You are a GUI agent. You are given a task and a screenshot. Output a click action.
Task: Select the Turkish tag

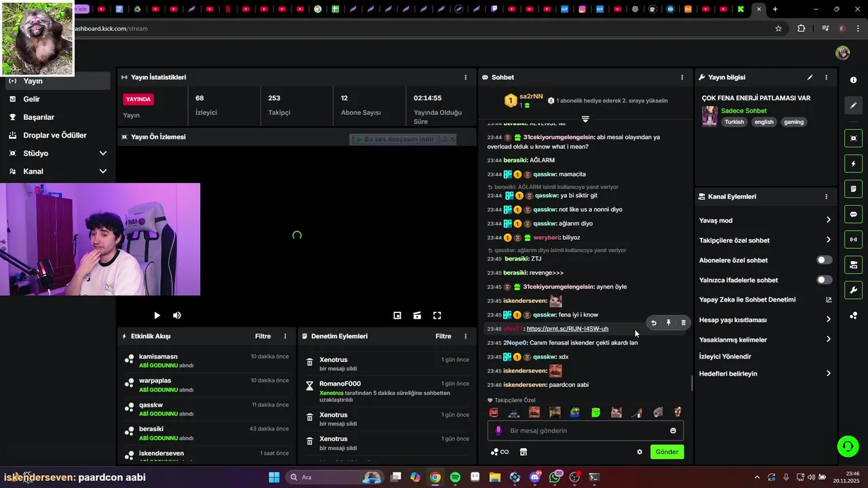click(x=734, y=122)
